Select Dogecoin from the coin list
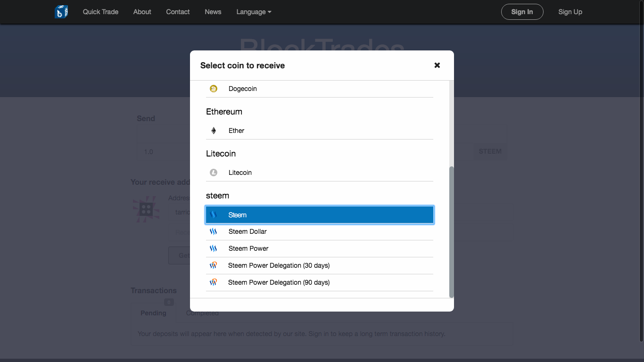Viewport: 644px width, 362px height. pyautogui.click(x=320, y=89)
